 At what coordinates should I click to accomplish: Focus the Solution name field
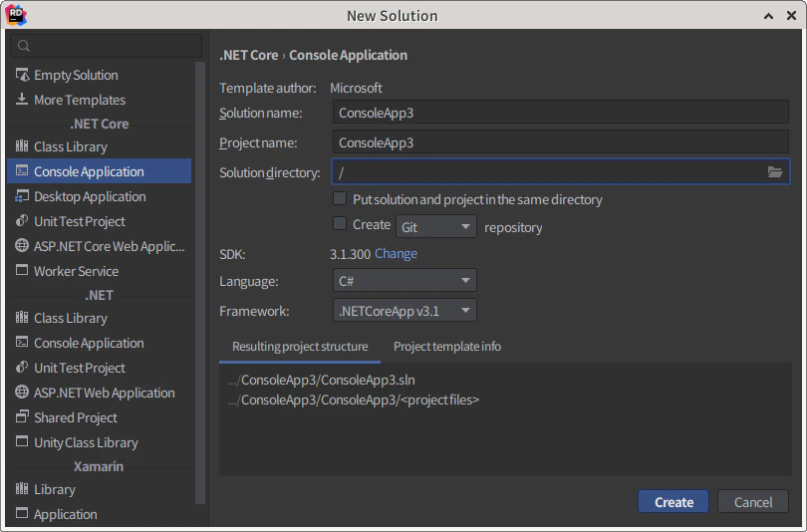(561, 113)
